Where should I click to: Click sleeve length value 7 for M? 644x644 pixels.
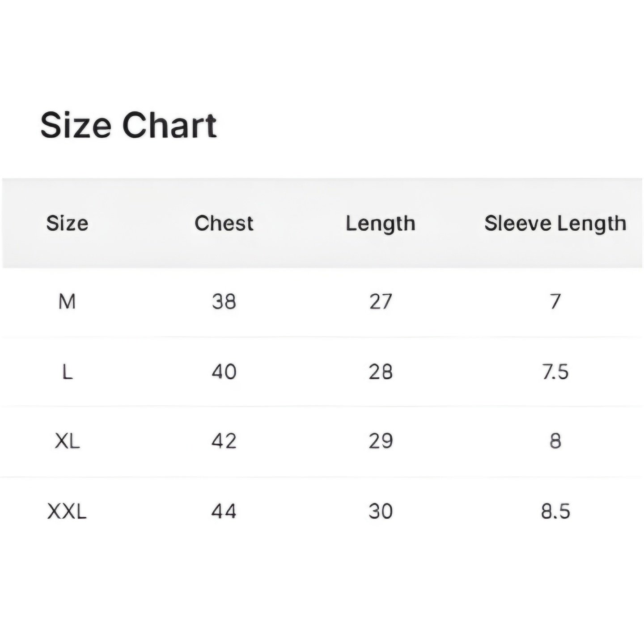[x=555, y=302]
